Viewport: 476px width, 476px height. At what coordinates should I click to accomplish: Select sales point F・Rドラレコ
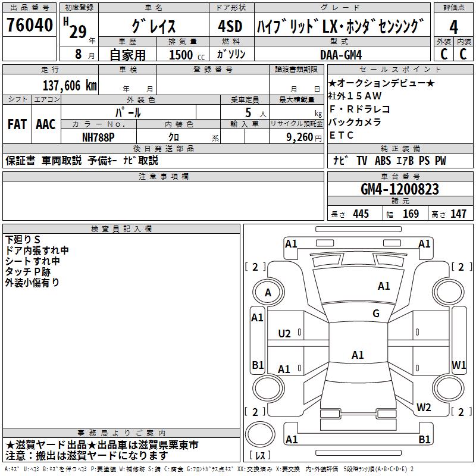pos(359,109)
